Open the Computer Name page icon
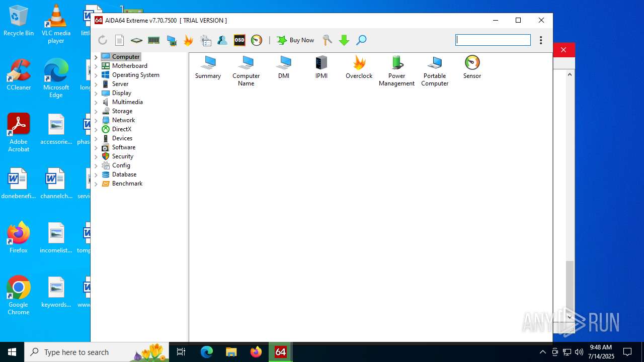644x362 pixels. 246,71
